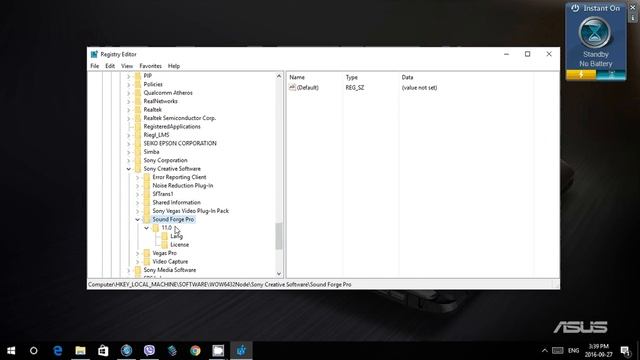Collapse the Sound Forge Pro key
The image size is (640, 360).
(138, 220)
